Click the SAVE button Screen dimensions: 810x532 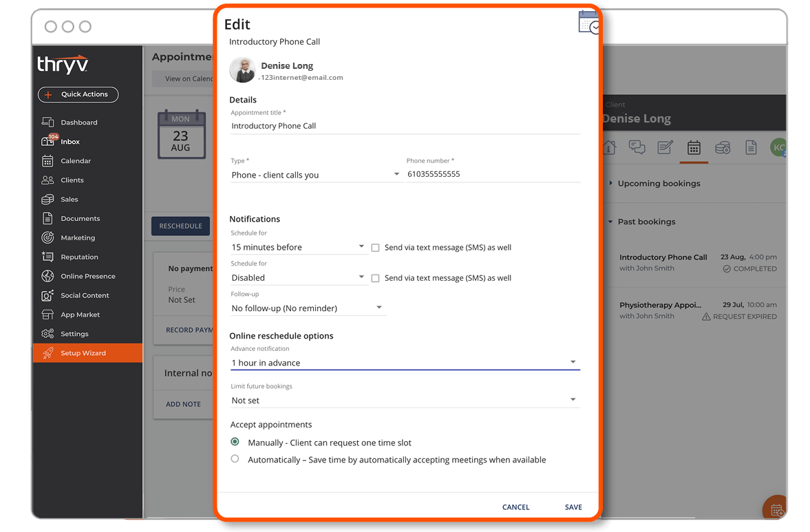(573, 507)
